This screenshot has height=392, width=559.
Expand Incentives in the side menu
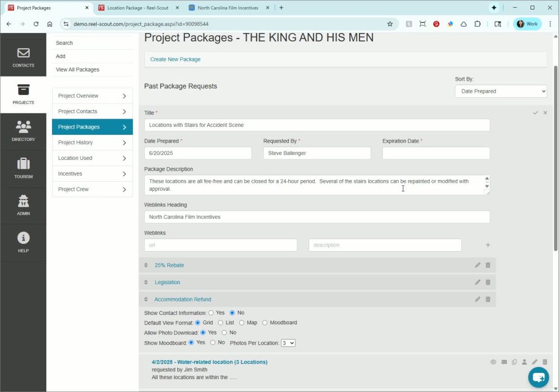coord(92,174)
